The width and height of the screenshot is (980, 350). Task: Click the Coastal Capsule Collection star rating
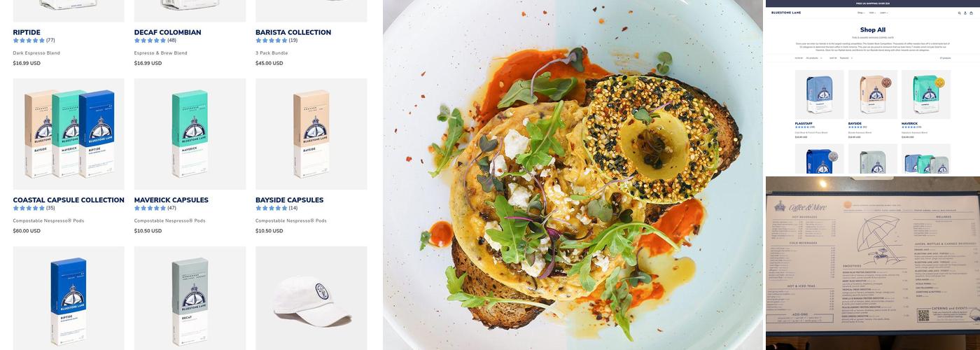click(29, 208)
